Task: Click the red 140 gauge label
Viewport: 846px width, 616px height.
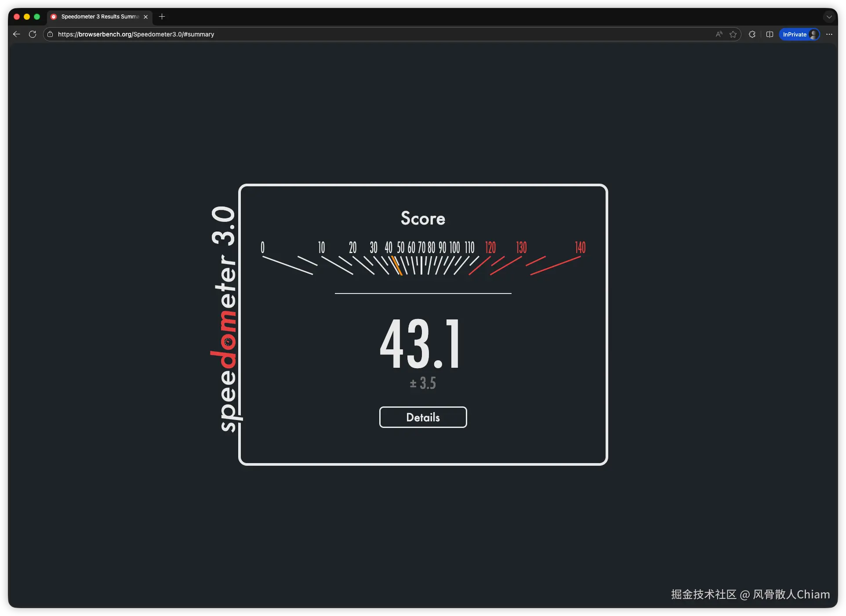Action: pyautogui.click(x=580, y=247)
